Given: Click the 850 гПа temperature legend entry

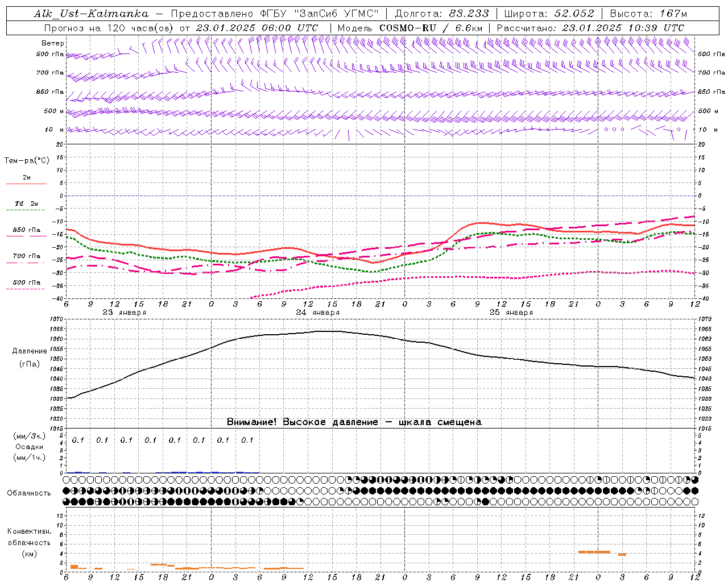Looking at the screenshot, I should tap(27, 230).
